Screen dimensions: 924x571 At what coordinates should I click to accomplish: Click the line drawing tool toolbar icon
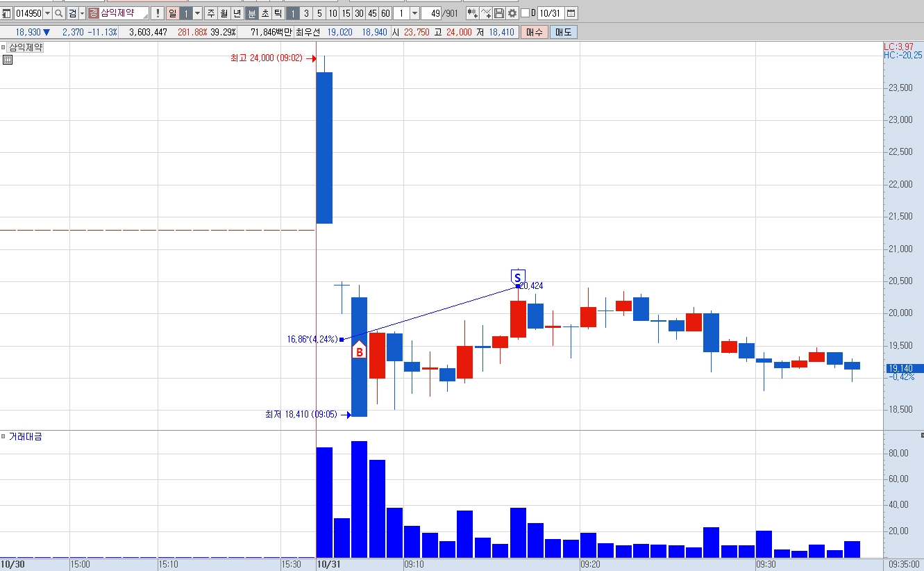point(486,13)
